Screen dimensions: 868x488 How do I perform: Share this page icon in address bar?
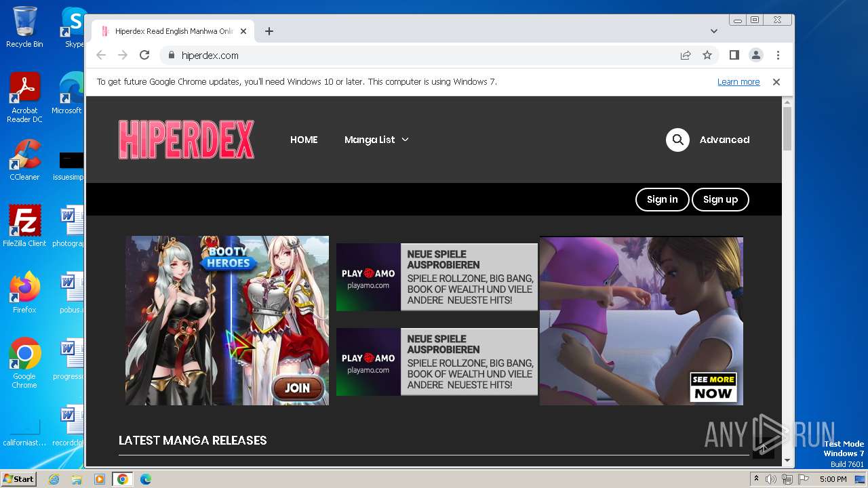[x=686, y=56]
